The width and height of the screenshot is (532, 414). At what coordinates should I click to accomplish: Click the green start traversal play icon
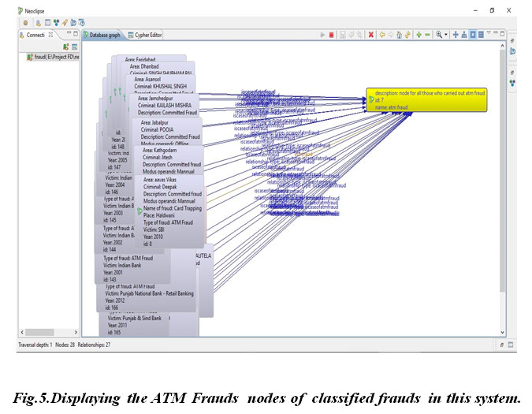point(322,35)
